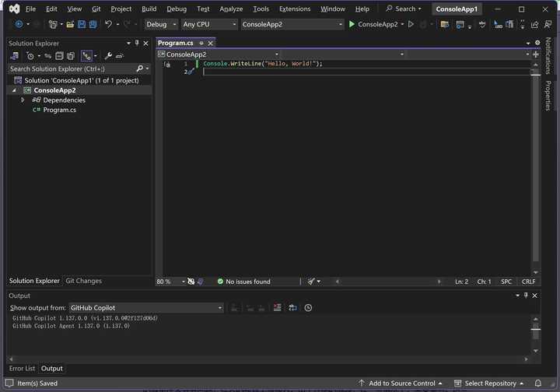This screenshot has width=560, height=392.
Task: Open the Any CPU platform dropdown
Action: tap(209, 24)
